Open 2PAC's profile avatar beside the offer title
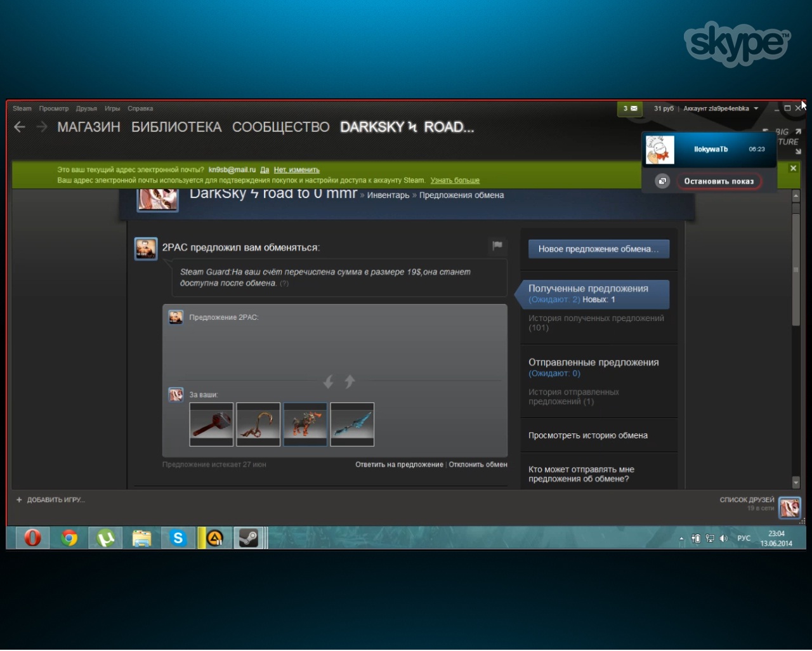The image size is (812, 651). [146, 249]
